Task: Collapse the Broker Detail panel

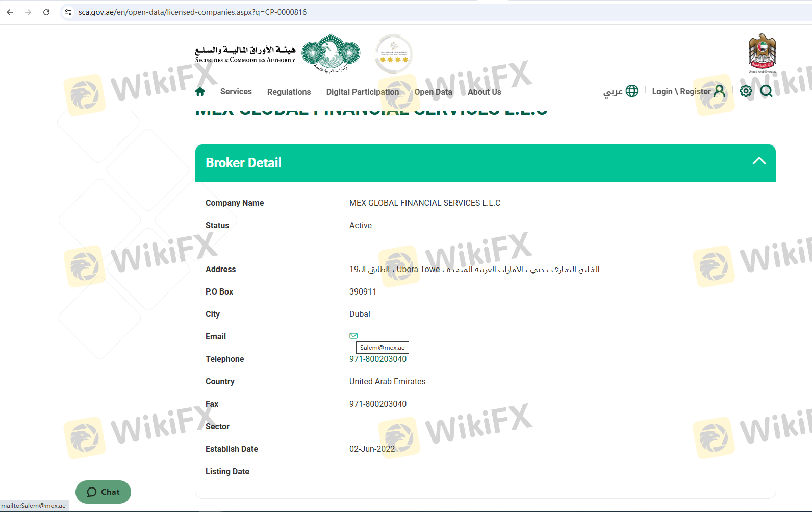Action: [759, 161]
